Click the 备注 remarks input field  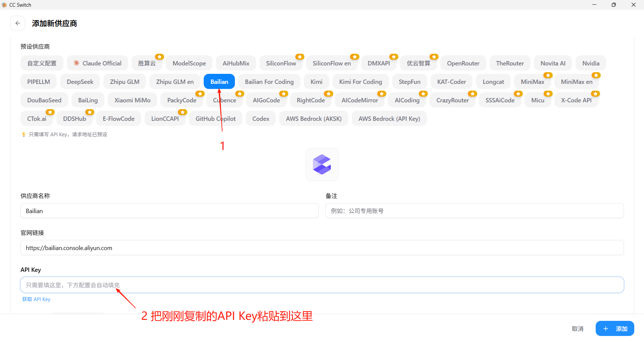(474, 210)
